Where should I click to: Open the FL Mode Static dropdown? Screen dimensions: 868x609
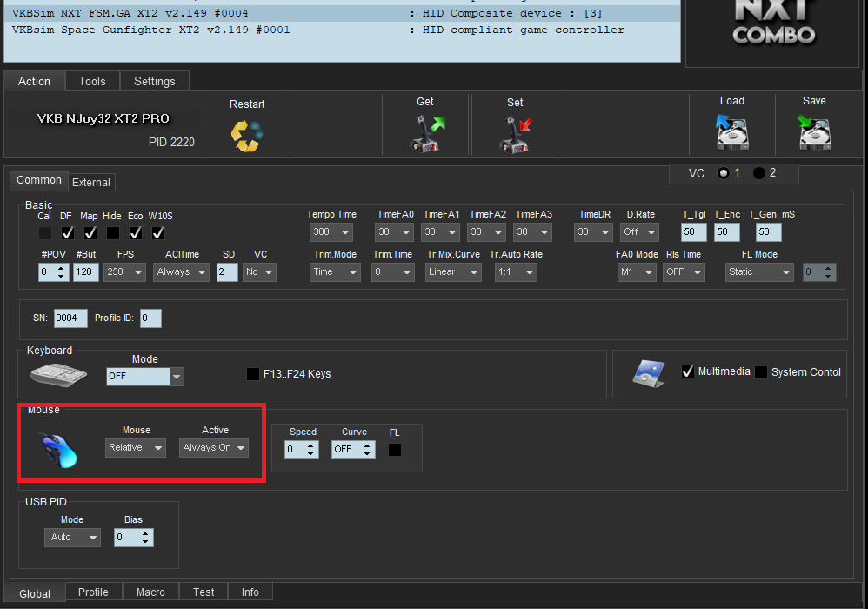(759, 271)
